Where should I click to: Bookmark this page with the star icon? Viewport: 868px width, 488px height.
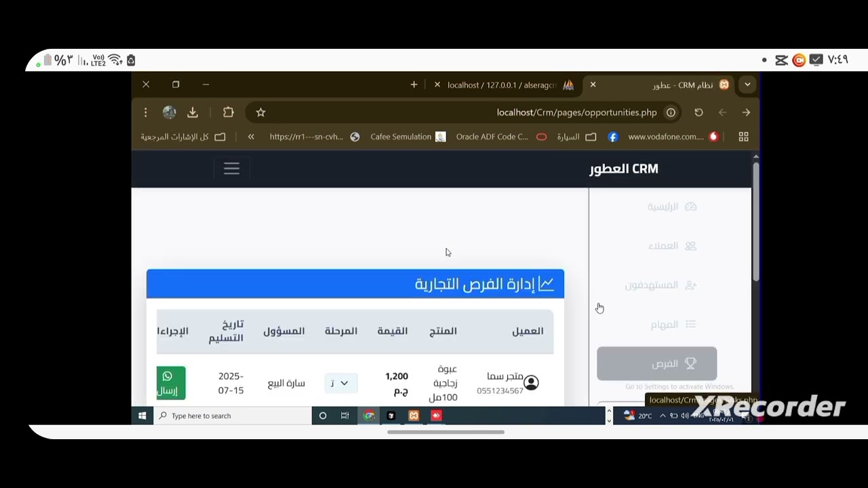261,113
